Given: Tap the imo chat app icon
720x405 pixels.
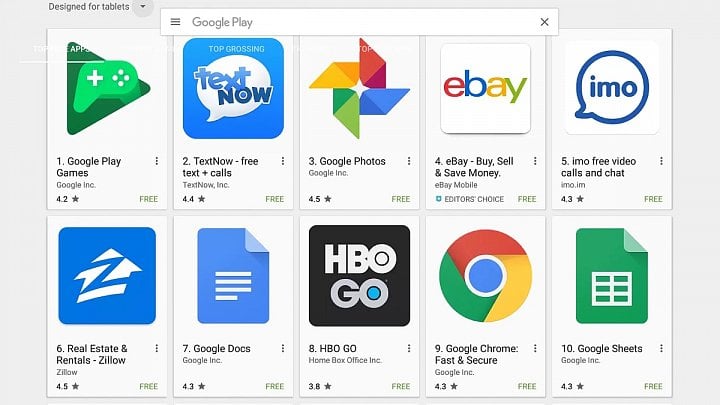Looking at the screenshot, I should click(x=612, y=88).
